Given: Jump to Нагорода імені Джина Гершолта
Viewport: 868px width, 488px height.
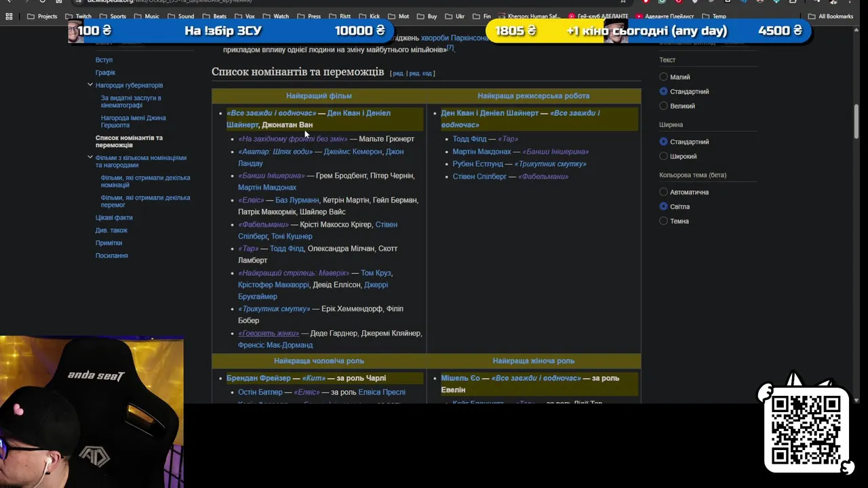Looking at the screenshot, I should 133,121.
